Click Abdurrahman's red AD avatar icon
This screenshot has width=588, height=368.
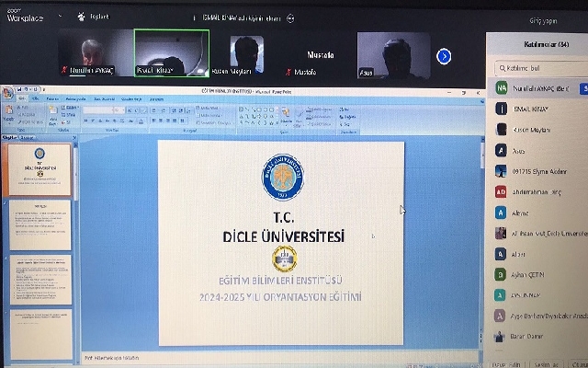pos(501,191)
